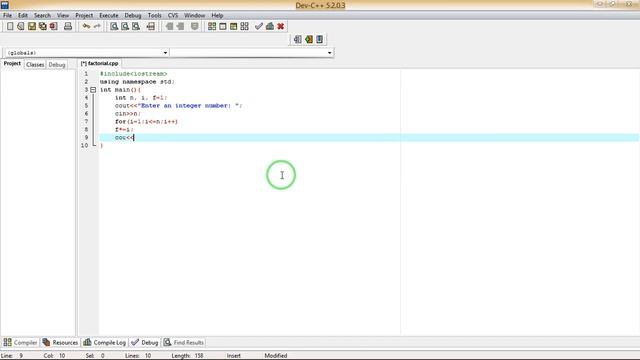This screenshot has height=360, width=640.
Task: Click the Save floppy-disk icon
Action: click(32, 27)
